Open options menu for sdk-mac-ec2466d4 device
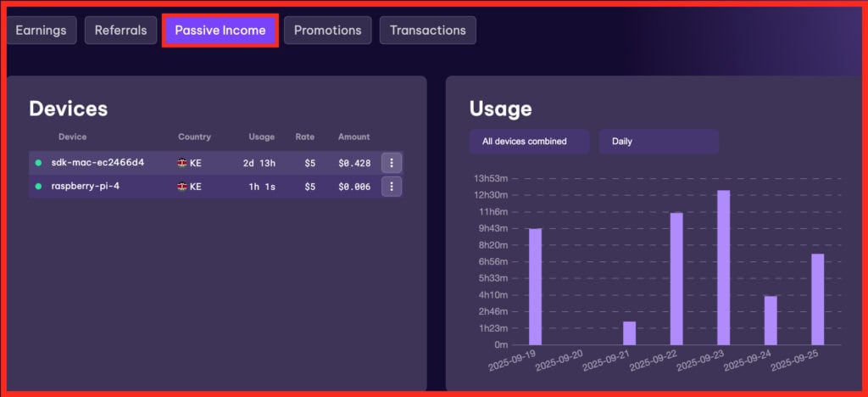The image size is (868, 397). click(x=391, y=163)
